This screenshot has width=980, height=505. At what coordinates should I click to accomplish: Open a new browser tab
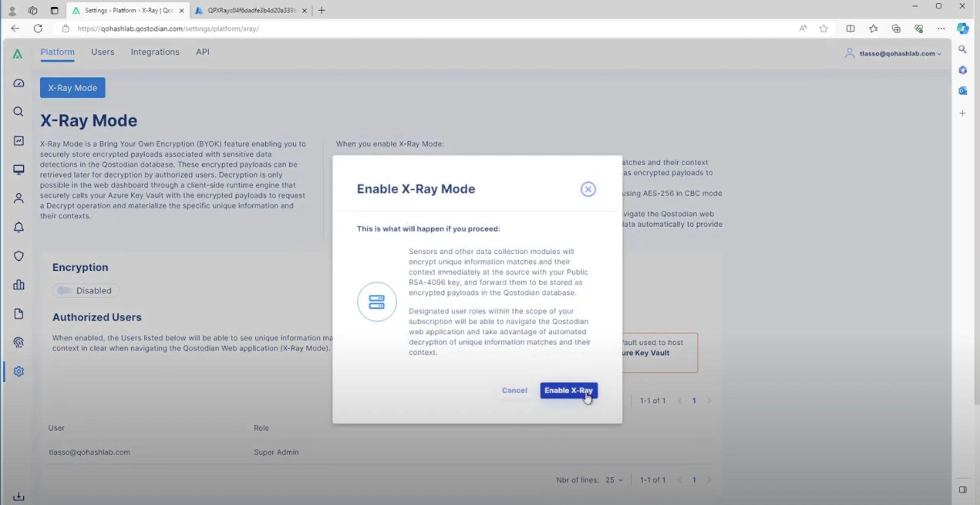322,11
